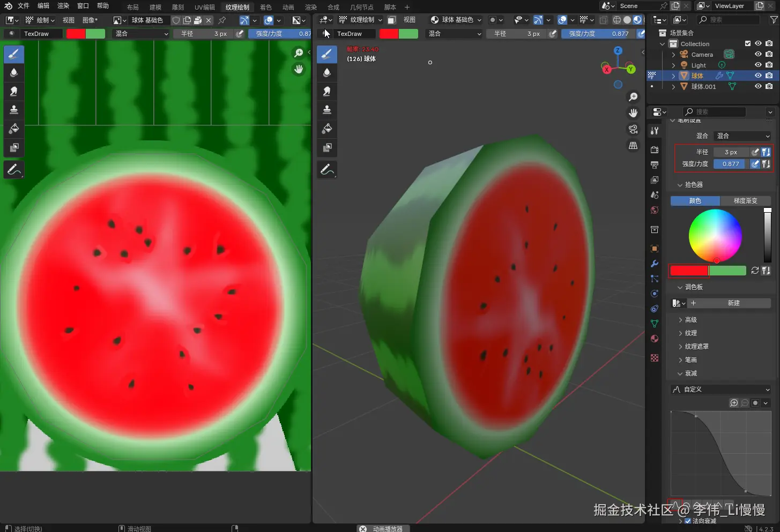
Task: Click the outliner filter funnel icon
Action: (774, 20)
